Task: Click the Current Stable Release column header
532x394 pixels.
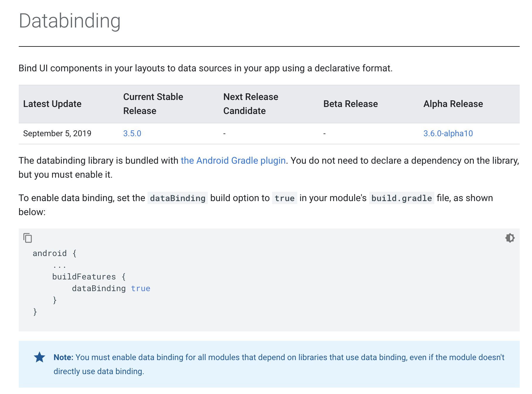Action: click(x=153, y=104)
